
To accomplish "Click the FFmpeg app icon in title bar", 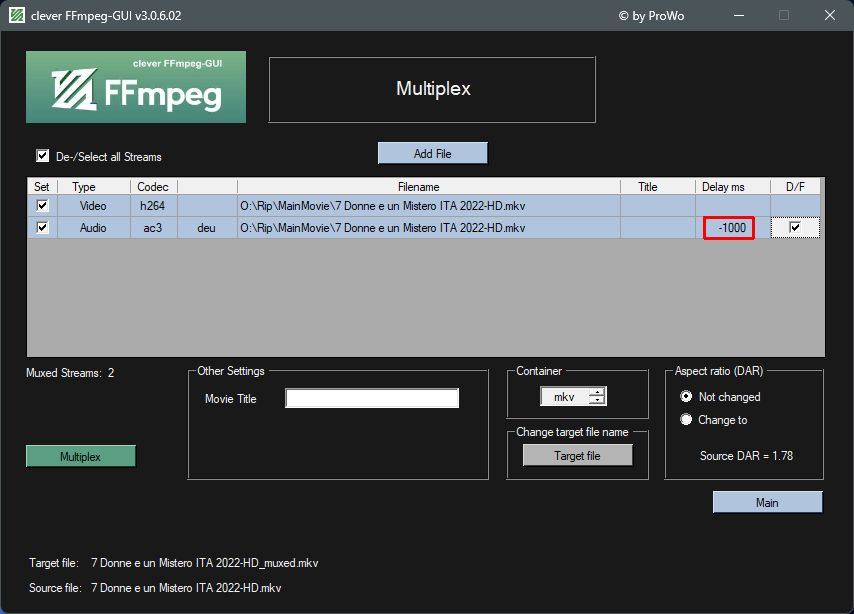I will pos(17,15).
